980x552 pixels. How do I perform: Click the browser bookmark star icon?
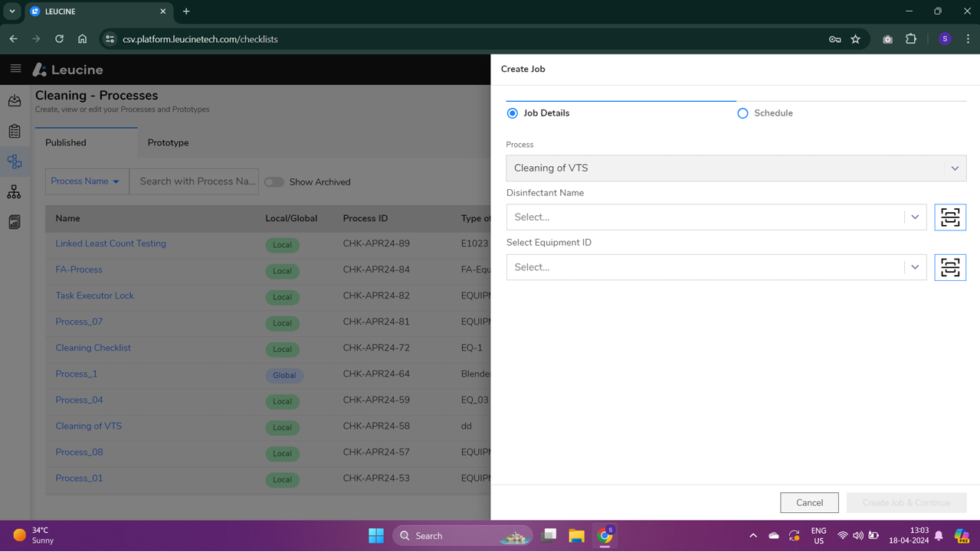(856, 39)
